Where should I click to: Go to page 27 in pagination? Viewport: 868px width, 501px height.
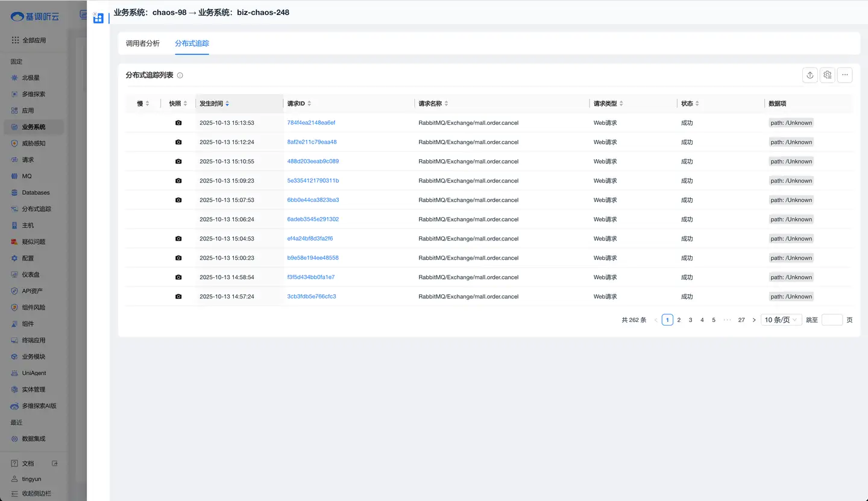(x=741, y=320)
